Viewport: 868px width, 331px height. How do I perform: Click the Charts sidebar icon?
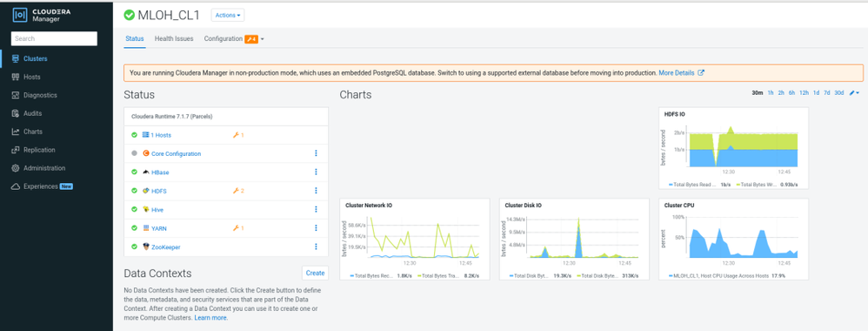pos(16,132)
